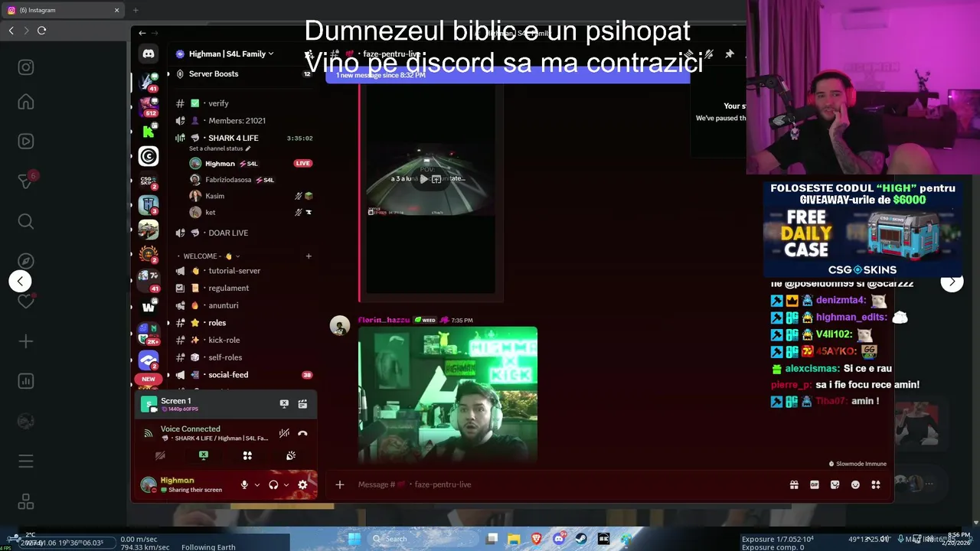Open the GIF picker
This screenshot has width=980, height=551.
815,484
